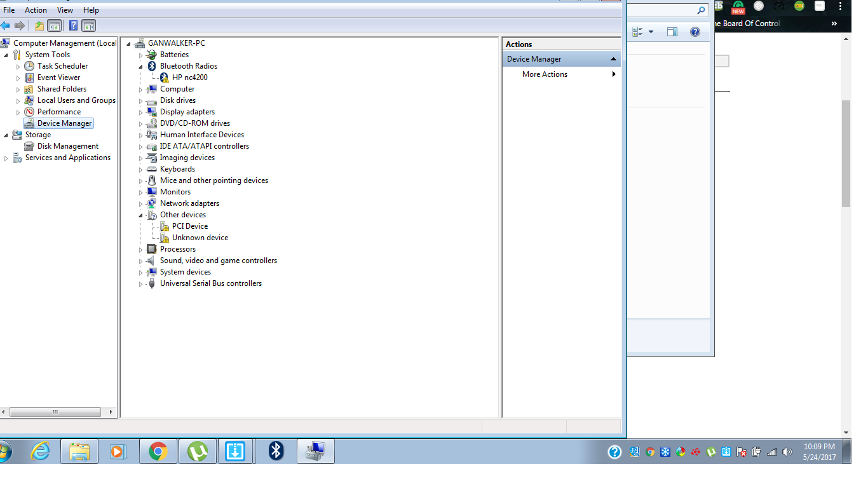868x488 pixels.
Task: Collapse the Bluetooth Radios category
Action: (141, 66)
